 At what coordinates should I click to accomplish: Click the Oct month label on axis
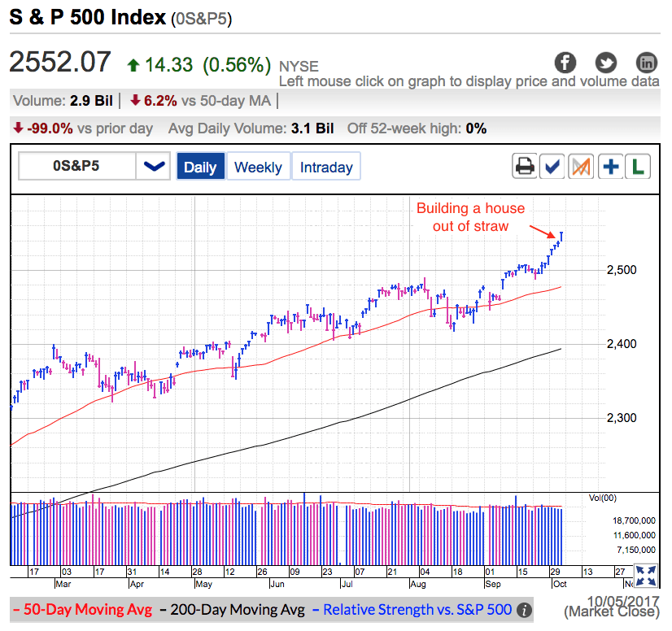click(560, 584)
